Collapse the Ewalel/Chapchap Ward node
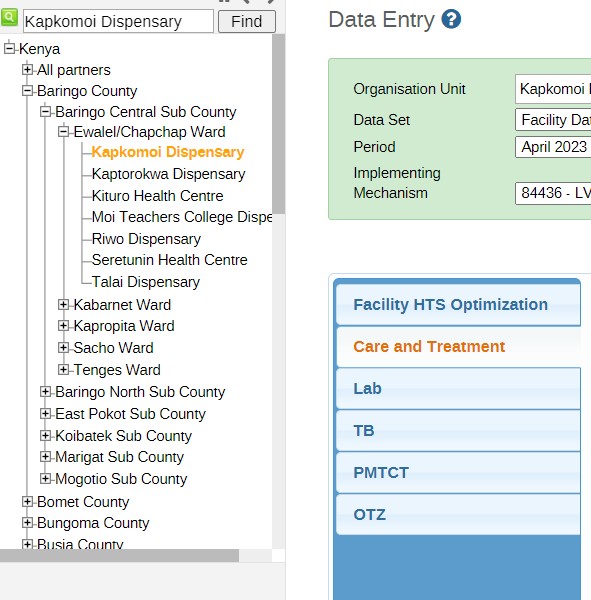This screenshot has width=591, height=600. point(64,132)
